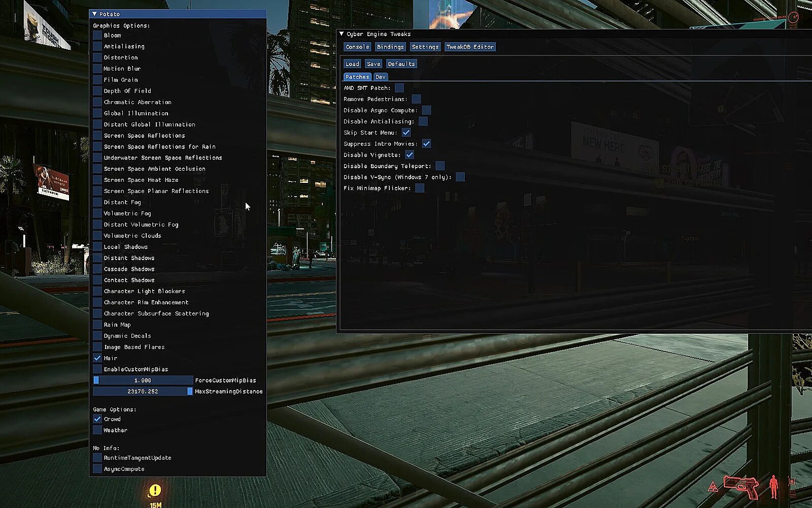Enable Remove Pedestrians checkbox
Image resolution: width=812 pixels, height=508 pixels.
[x=416, y=99]
